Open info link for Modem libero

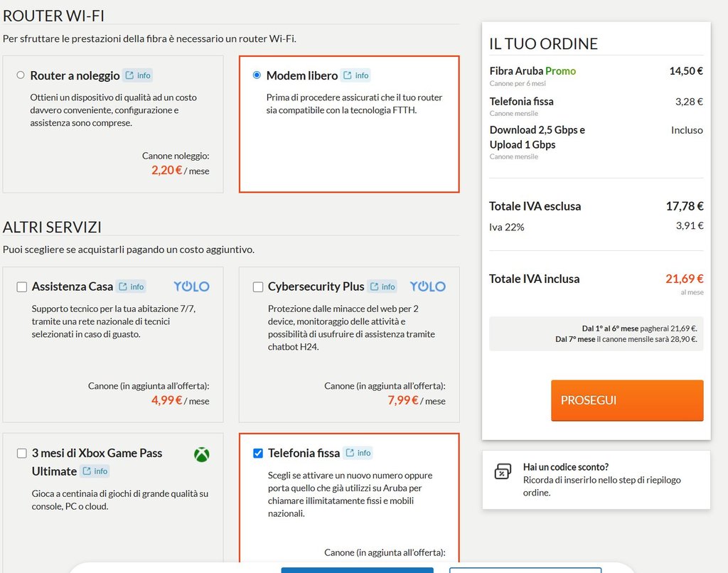[x=356, y=75]
